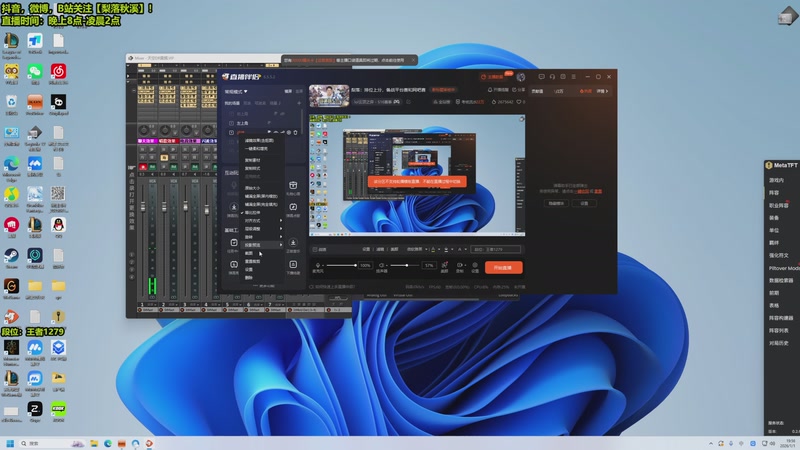Open 对局历史 in the MetaTFT sidebar
Image resolution: width=800 pixels, height=450 pixels.
pos(779,343)
